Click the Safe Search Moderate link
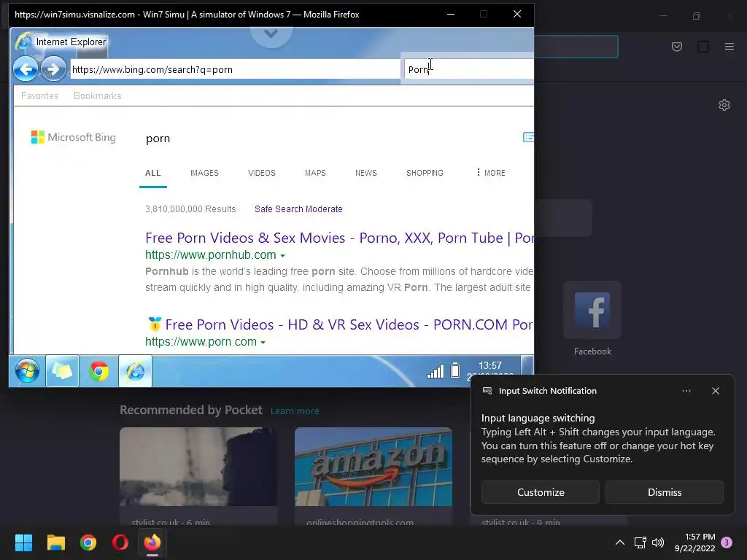 [298, 209]
